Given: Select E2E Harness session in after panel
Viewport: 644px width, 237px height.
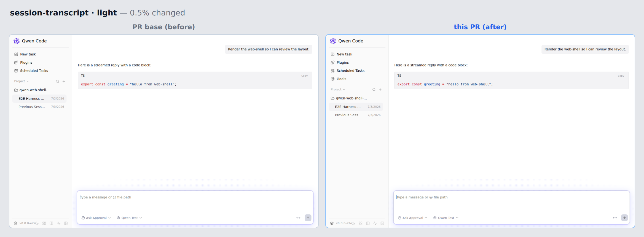Looking at the screenshot, I should pyautogui.click(x=356, y=107).
